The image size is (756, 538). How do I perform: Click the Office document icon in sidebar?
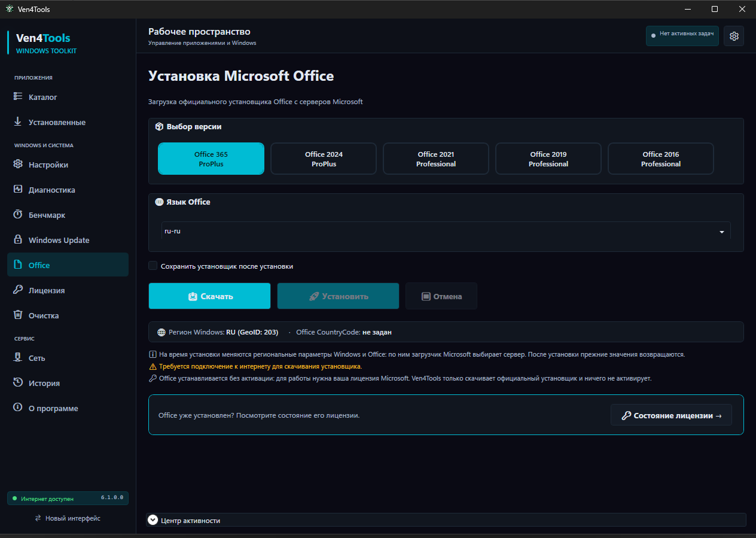(x=18, y=265)
